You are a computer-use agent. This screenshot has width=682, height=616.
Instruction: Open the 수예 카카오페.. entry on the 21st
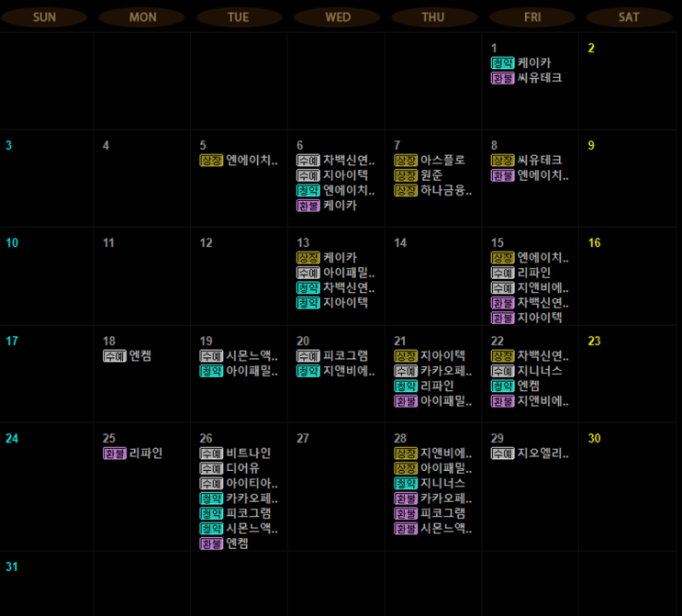tap(432, 371)
